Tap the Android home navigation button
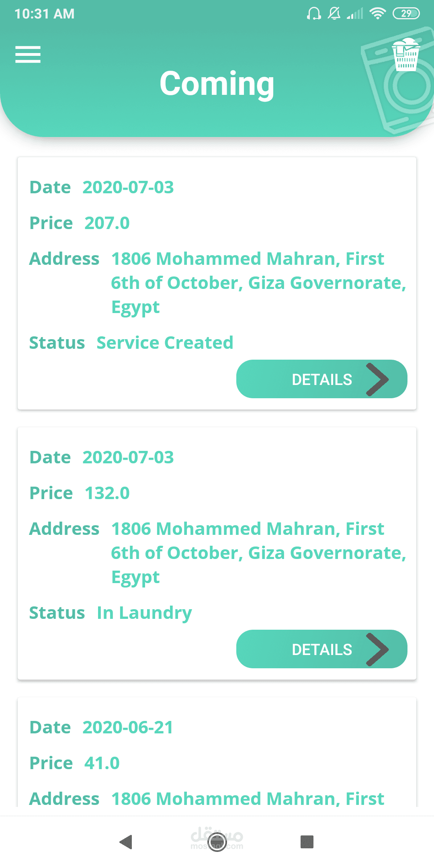Screen dimensions: 434x868 coord(217,841)
